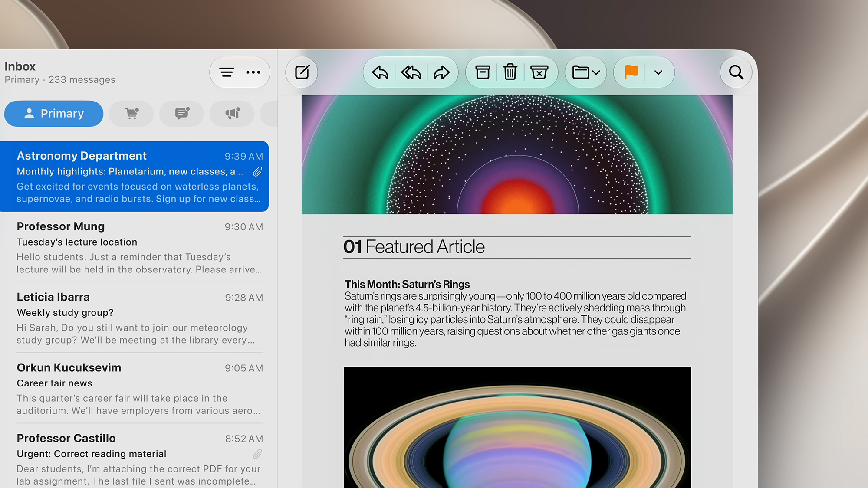Screen dimensions: 868x488
Task: Click attachment paperclip on Professor Castillo email
Action: [257, 454]
